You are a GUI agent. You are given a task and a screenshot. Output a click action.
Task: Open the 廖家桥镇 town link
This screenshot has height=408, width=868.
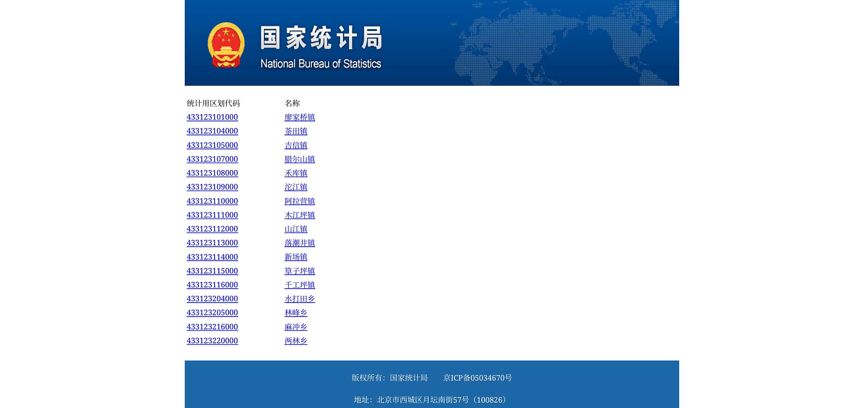pyautogui.click(x=299, y=117)
